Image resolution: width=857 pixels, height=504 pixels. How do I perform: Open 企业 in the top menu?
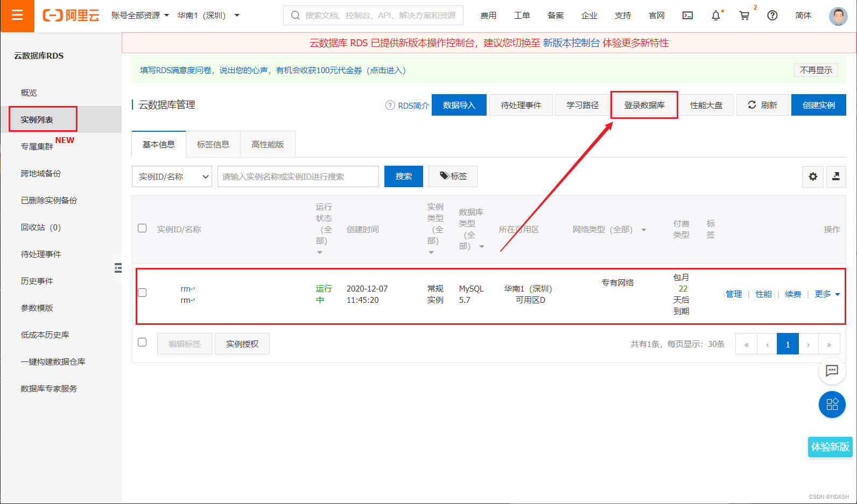(589, 16)
